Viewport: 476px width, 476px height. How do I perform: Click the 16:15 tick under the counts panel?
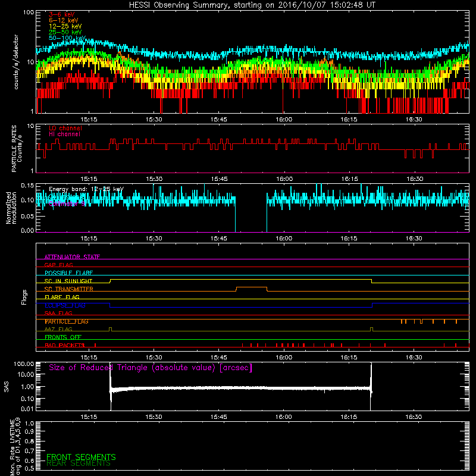(x=349, y=120)
